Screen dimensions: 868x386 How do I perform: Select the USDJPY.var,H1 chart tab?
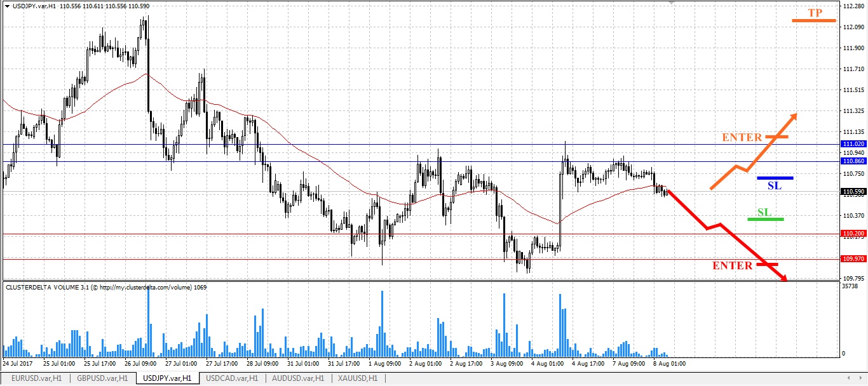167,378
